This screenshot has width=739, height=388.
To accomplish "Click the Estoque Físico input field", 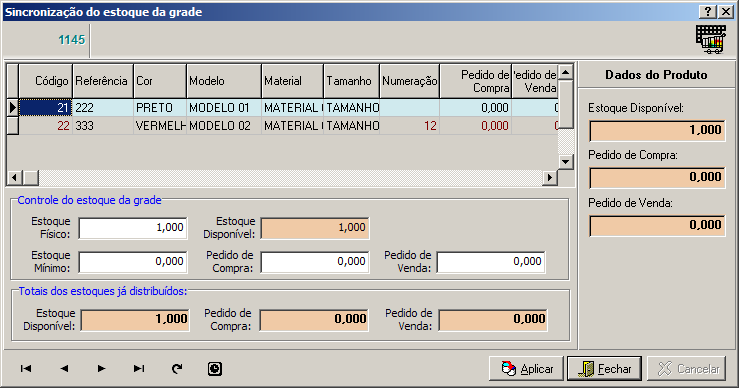I will (133, 228).
